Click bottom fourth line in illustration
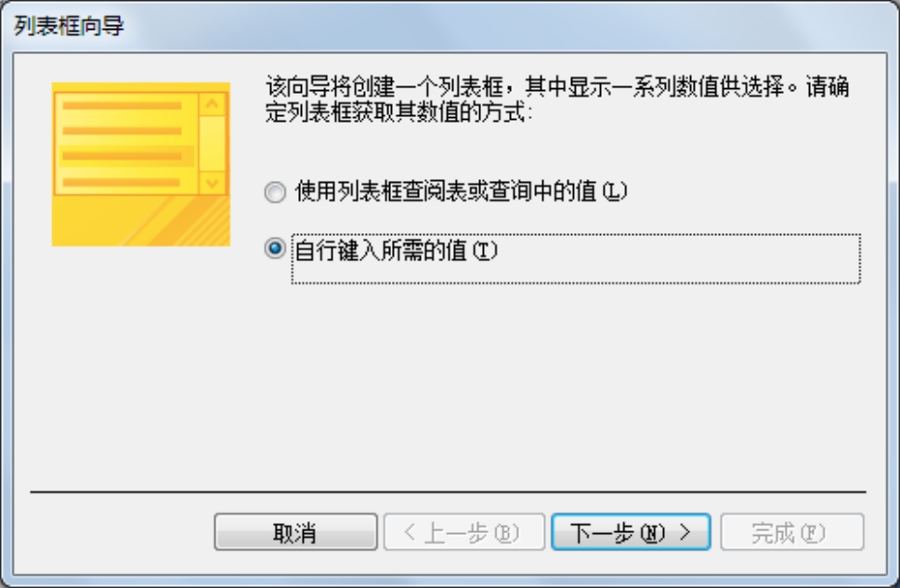 coord(121,183)
